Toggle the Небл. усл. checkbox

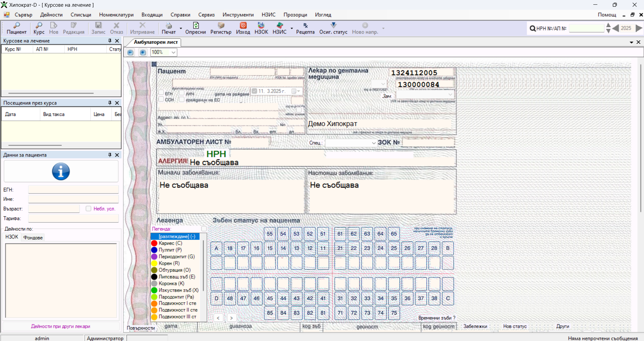pyautogui.click(x=88, y=209)
